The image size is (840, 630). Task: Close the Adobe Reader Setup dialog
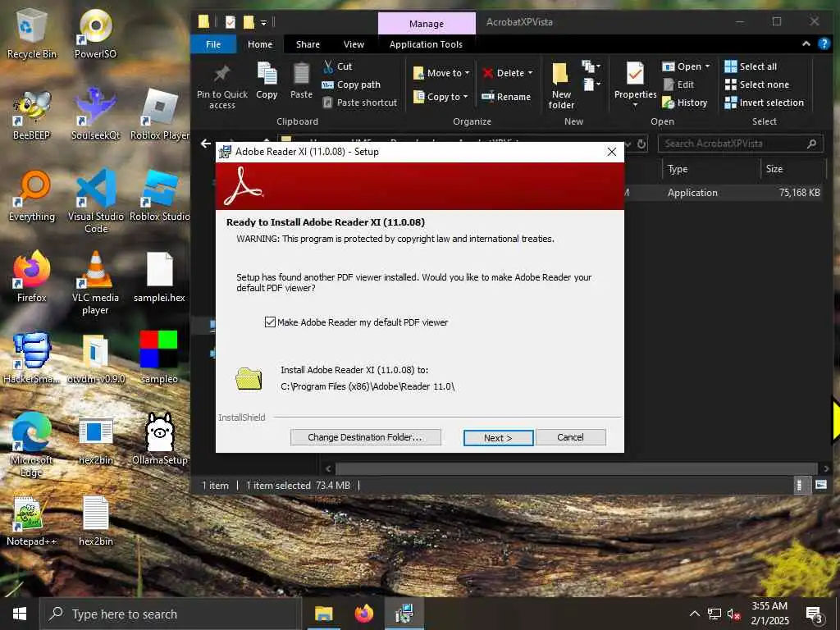612,152
